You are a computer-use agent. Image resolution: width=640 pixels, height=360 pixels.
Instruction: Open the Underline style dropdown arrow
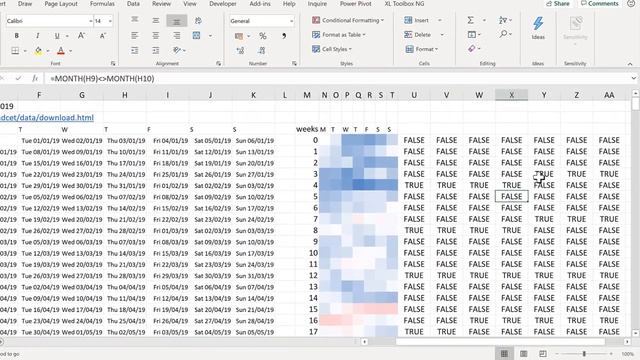[67, 36]
